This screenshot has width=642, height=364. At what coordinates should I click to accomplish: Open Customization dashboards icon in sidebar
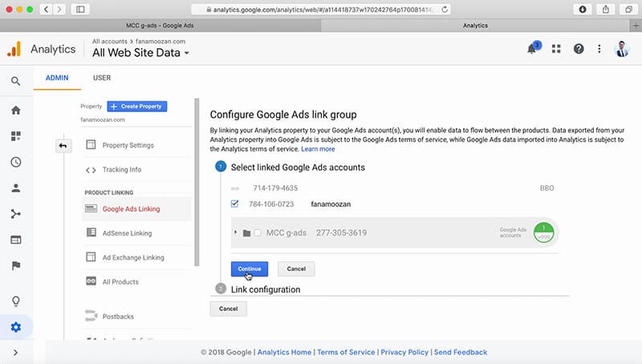tap(15, 135)
